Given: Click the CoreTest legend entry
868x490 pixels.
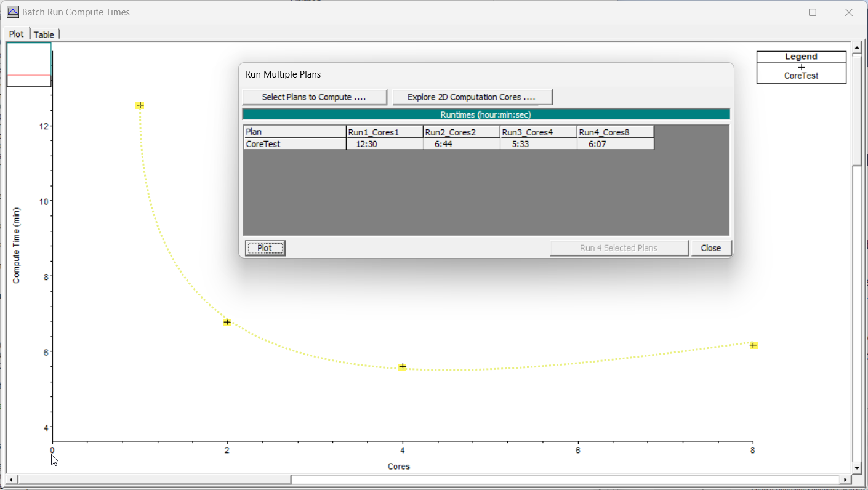Looking at the screenshot, I should coord(801,73).
